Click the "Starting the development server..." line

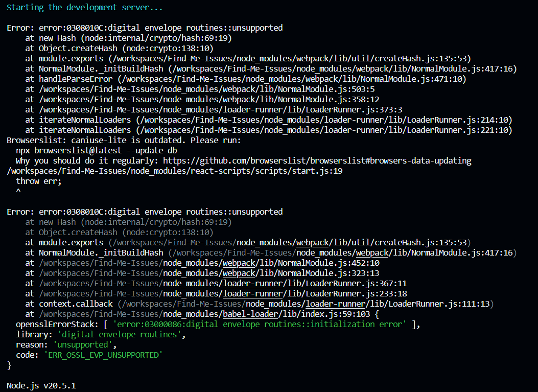[84, 8]
